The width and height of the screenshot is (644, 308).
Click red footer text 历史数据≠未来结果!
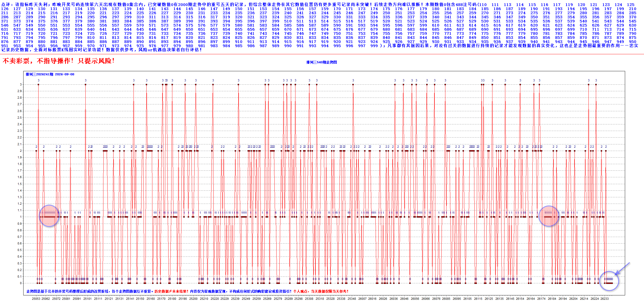coord(172,291)
